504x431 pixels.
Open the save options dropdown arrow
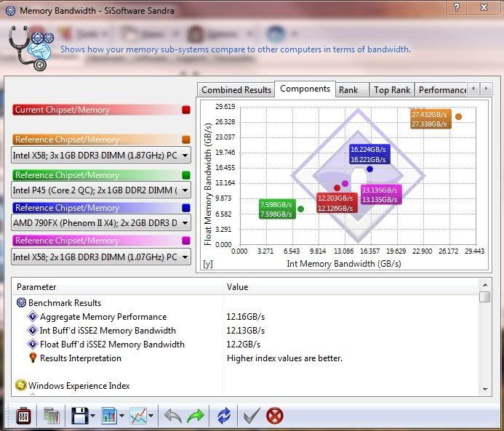(x=93, y=416)
